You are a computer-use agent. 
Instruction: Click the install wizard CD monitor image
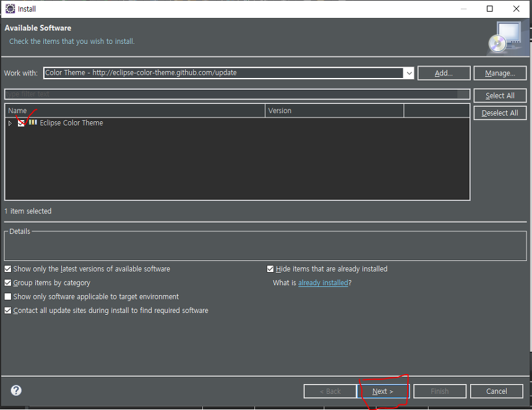[x=505, y=37]
